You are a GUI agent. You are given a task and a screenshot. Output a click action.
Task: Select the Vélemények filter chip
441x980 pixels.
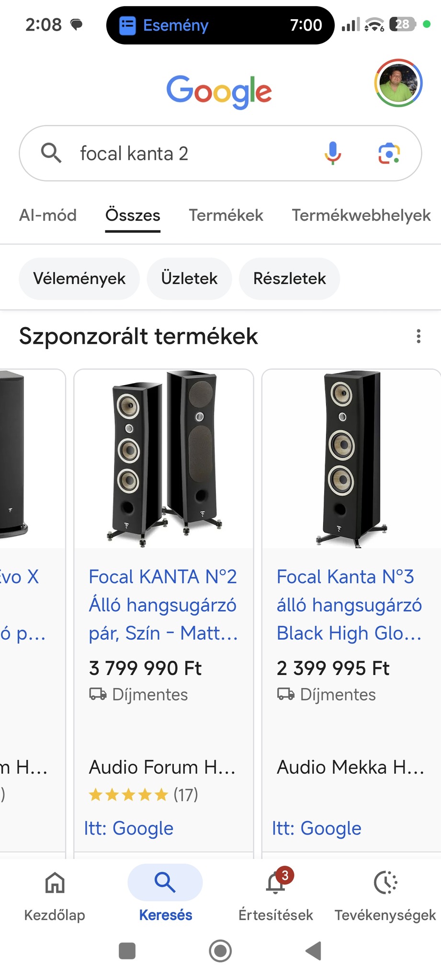79,279
